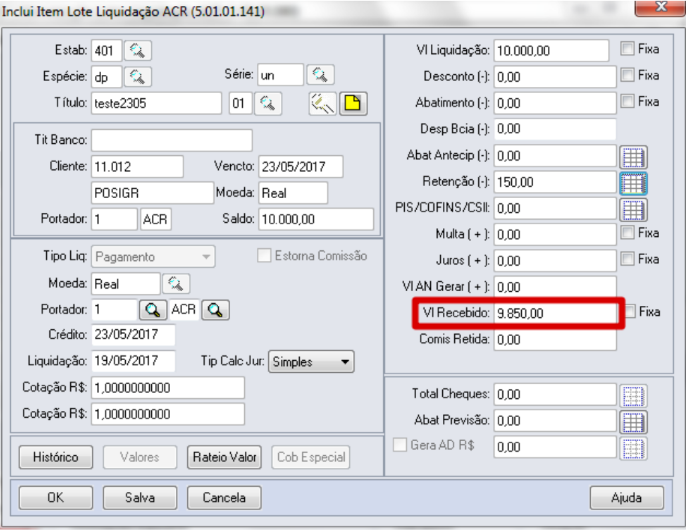Open the Retenção grid icon
686x532 pixels.
[633, 183]
